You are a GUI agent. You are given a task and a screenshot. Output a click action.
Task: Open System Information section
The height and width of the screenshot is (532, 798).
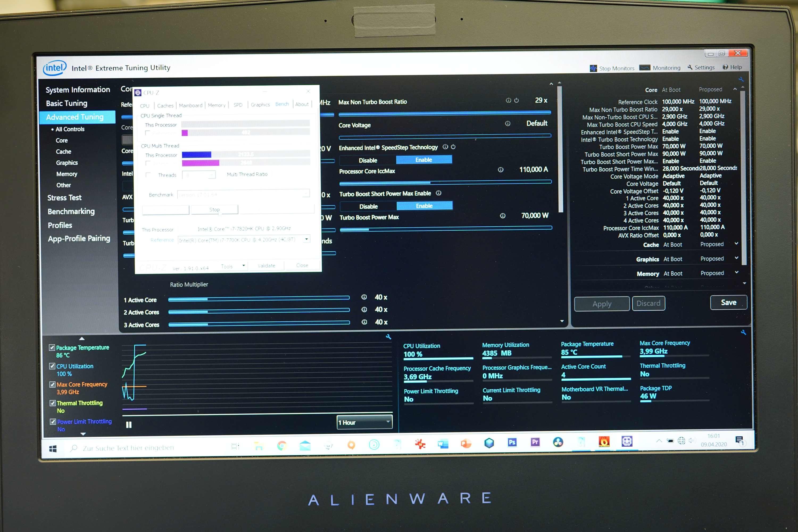(78, 90)
